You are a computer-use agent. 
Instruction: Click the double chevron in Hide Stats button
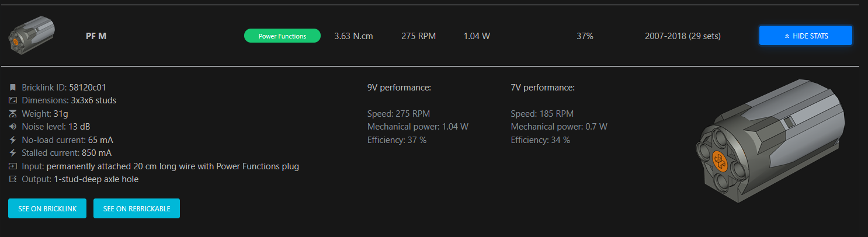[787, 36]
